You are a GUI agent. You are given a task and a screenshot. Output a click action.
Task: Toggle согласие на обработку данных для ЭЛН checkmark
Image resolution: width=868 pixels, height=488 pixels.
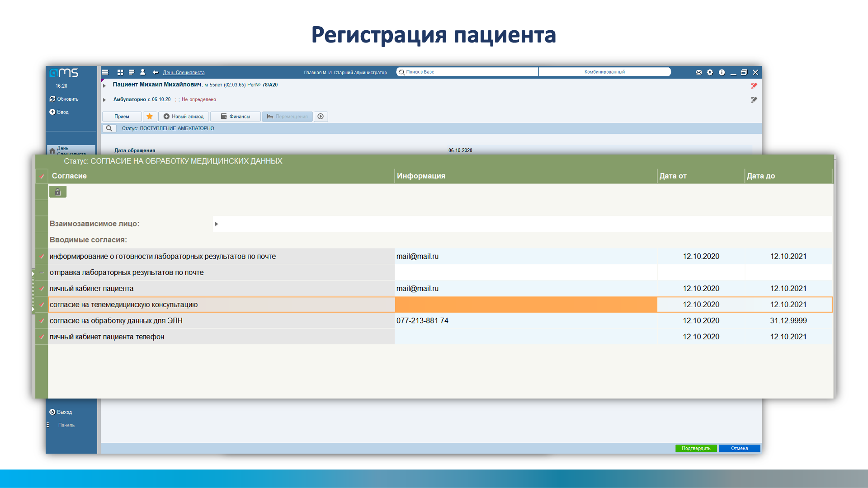(42, 321)
